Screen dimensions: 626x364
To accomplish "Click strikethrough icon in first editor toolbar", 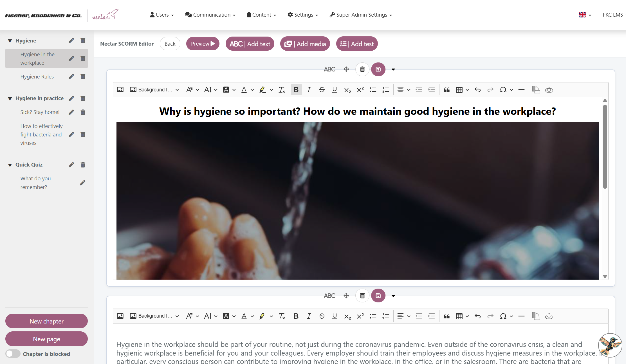I will (x=322, y=90).
